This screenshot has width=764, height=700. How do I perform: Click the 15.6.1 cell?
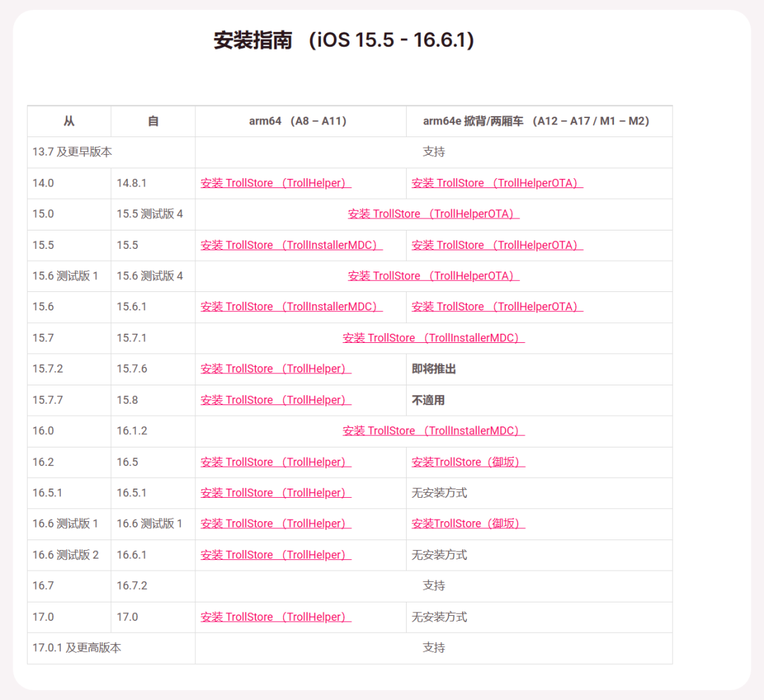click(x=153, y=307)
